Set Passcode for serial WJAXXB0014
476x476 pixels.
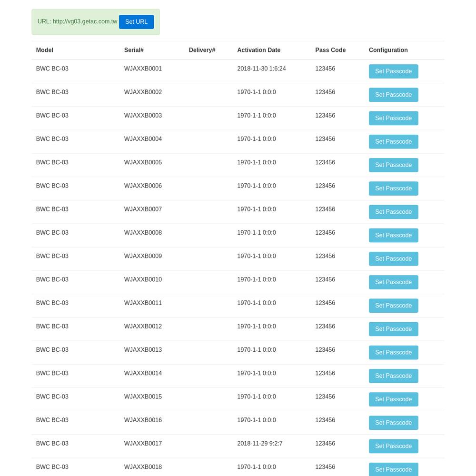pyautogui.click(x=394, y=376)
